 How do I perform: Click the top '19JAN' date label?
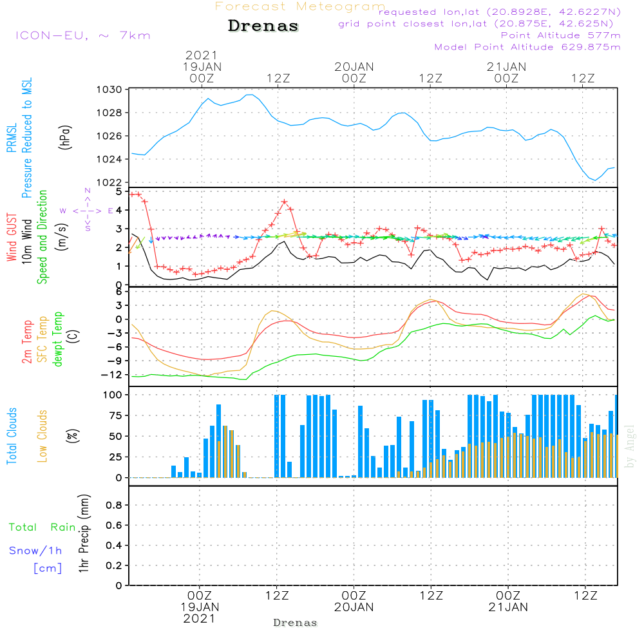[x=202, y=67]
